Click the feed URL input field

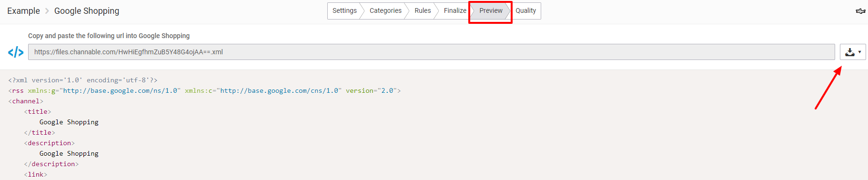(x=431, y=52)
